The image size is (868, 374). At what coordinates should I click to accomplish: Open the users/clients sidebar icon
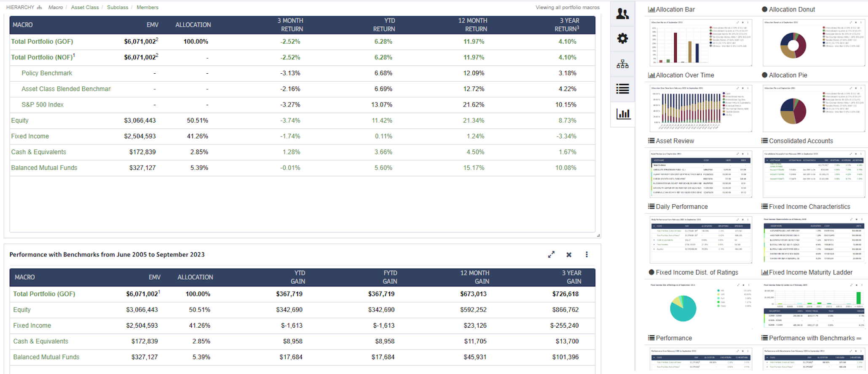click(622, 14)
